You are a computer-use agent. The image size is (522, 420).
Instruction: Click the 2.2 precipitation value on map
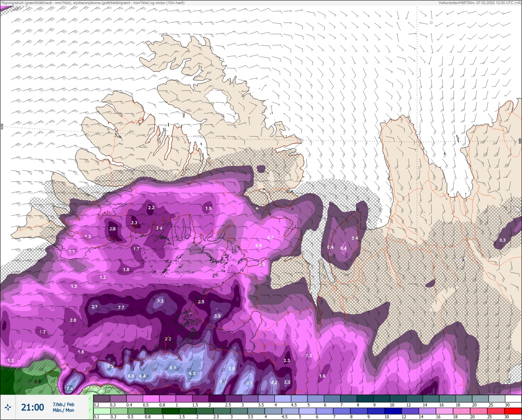[x=151, y=208]
